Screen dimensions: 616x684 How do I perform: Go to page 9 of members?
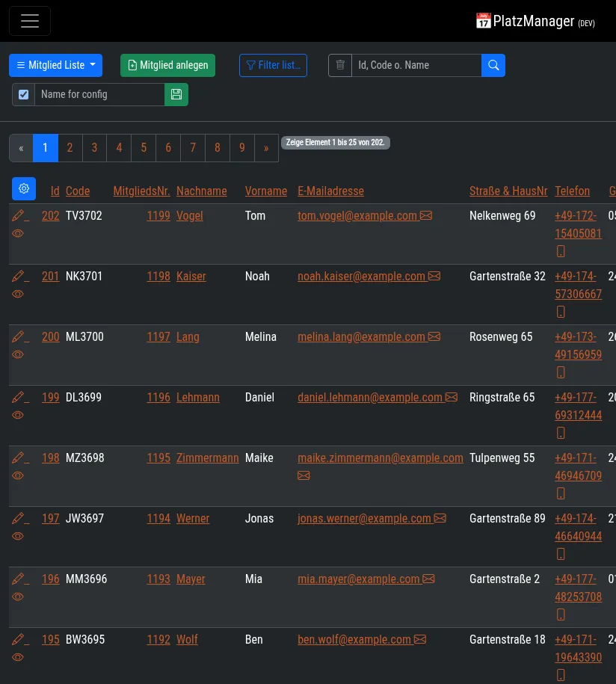(x=242, y=148)
